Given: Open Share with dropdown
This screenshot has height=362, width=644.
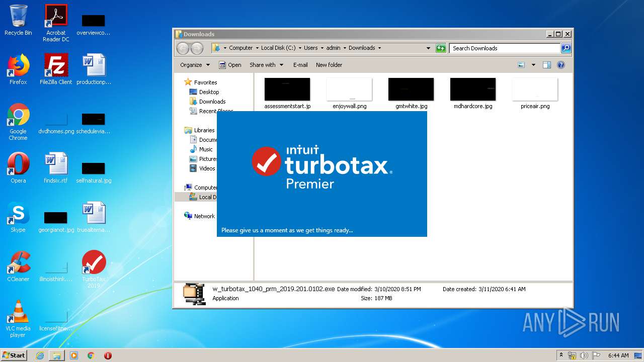Looking at the screenshot, I should [x=266, y=65].
